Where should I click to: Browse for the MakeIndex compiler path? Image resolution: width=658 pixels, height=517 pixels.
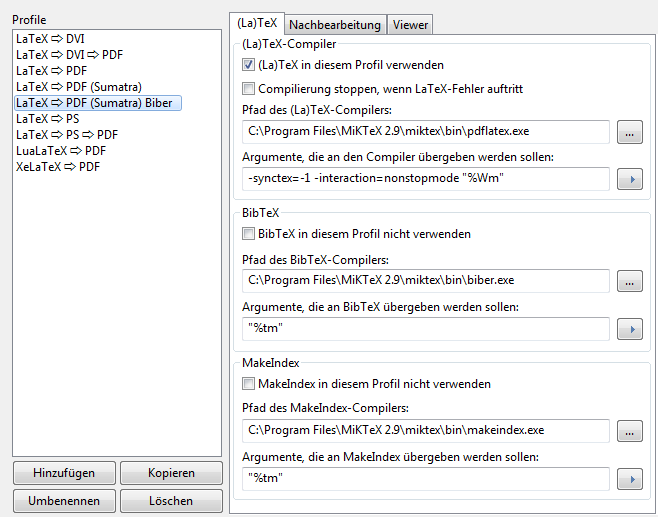pos(629,431)
